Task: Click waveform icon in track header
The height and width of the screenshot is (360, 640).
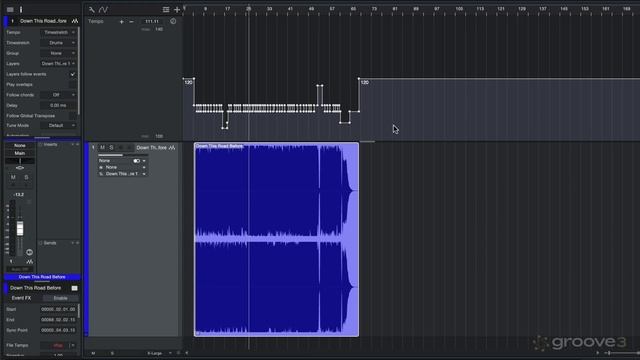Action: pos(172,147)
